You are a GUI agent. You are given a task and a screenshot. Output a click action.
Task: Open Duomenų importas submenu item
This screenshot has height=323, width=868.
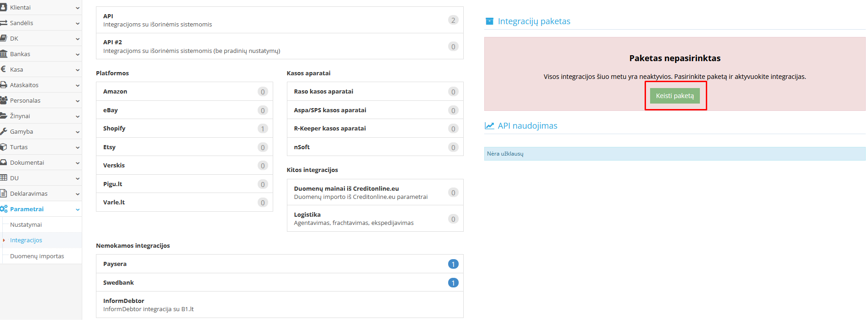click(37, 256)
